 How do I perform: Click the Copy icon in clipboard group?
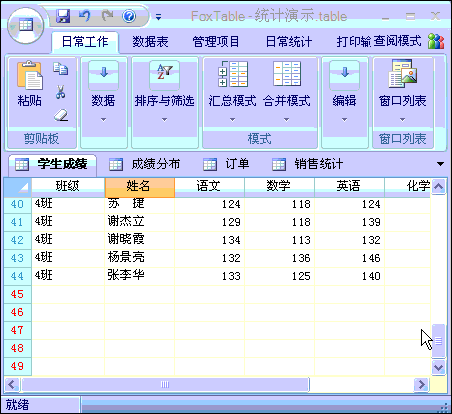[x=61, y=68]
